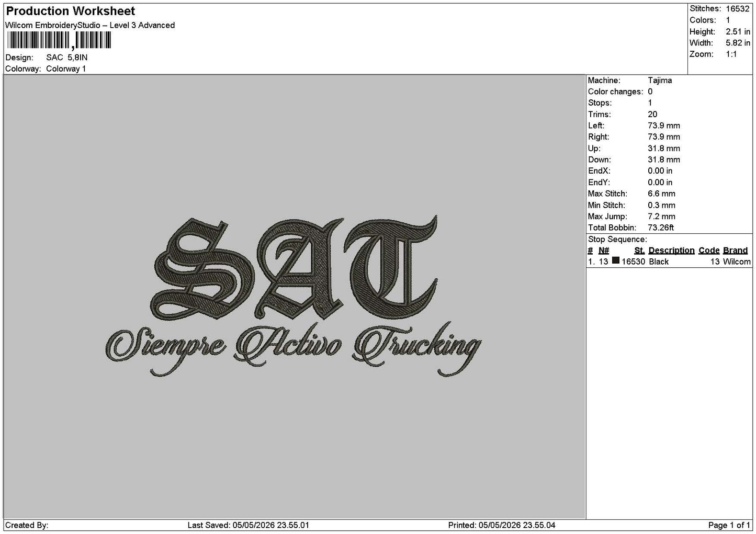Click 'Wilcom EmbroideryStudio – Level 3 Advanced' text
This screenshot has width=756, height=534.
pyautogui.click(x=90, y=25)
